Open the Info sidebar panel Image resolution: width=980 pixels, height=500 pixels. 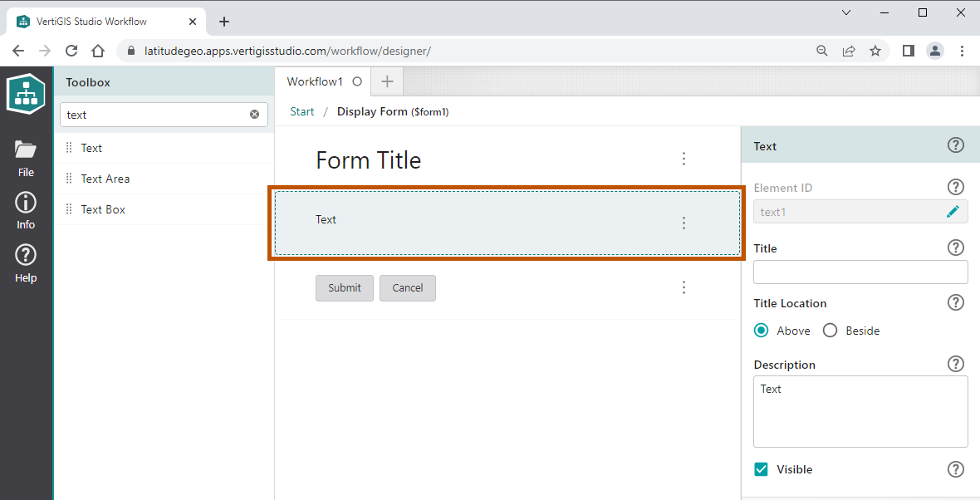point(26,210)
